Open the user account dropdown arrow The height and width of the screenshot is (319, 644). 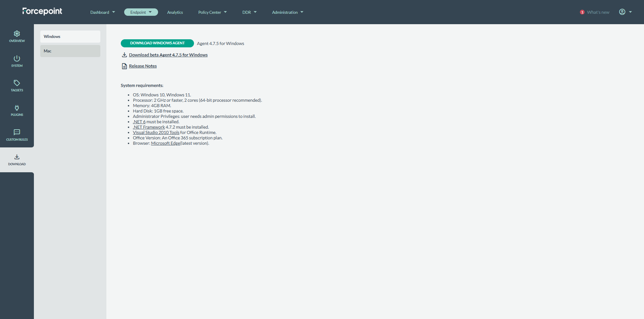coord(630,12)
